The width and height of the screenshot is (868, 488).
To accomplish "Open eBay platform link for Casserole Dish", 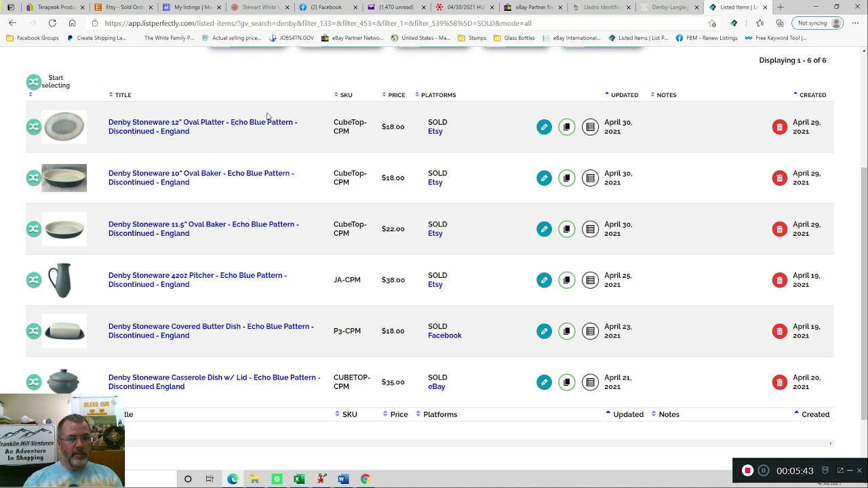I will [437, 386].
